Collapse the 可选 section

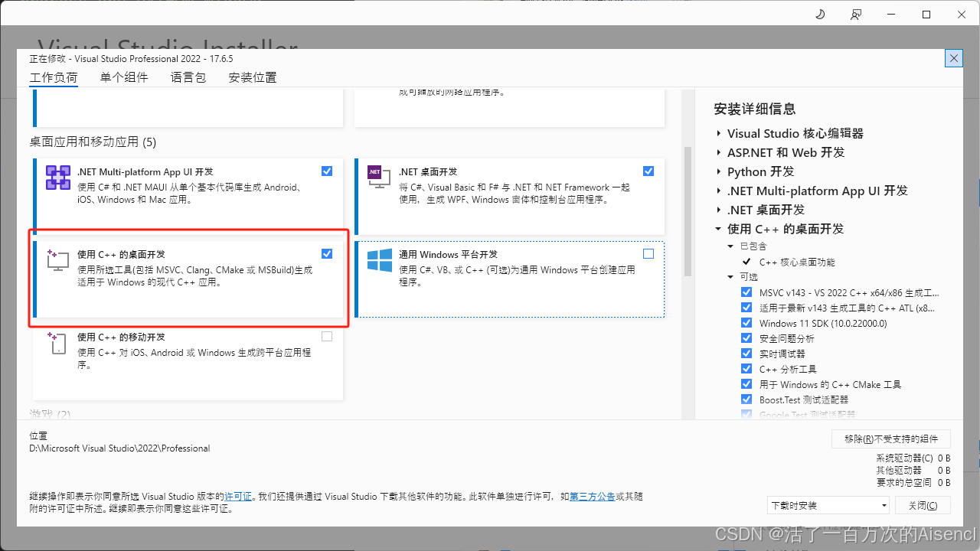[731, 277]
